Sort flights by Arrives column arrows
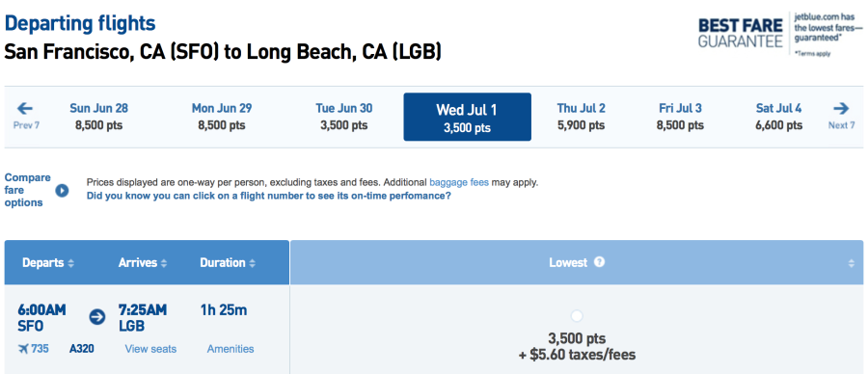This screenshot has height=374, width=868. [x=164, y=264]
